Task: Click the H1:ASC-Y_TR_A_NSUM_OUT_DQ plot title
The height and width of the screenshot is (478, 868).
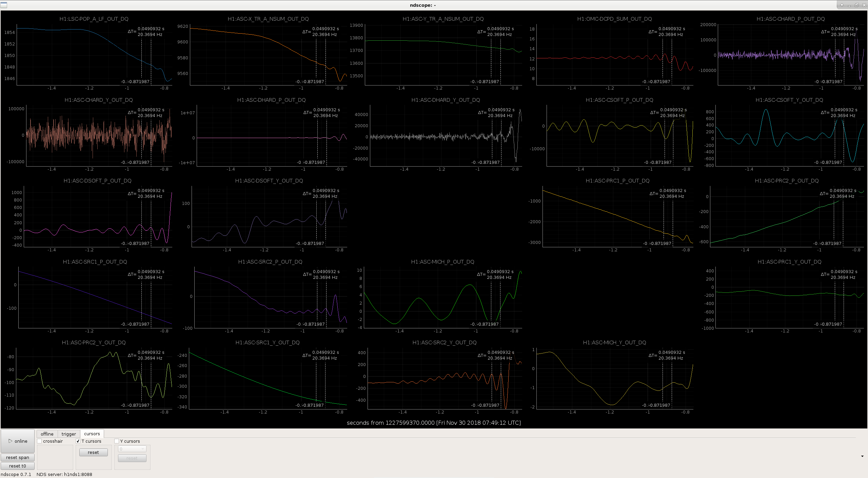Action: tap(443, 19)
